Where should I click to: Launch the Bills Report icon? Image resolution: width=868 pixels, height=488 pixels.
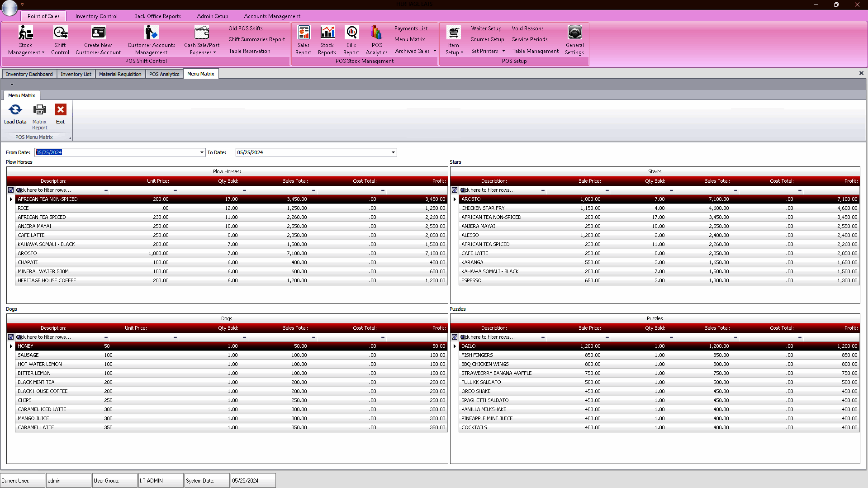click(351, 33)
